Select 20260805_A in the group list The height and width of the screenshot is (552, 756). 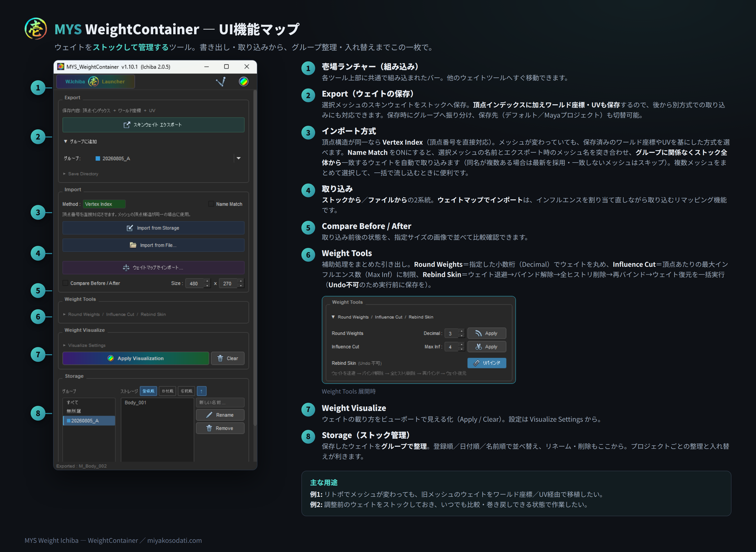(x=89, y=421)
